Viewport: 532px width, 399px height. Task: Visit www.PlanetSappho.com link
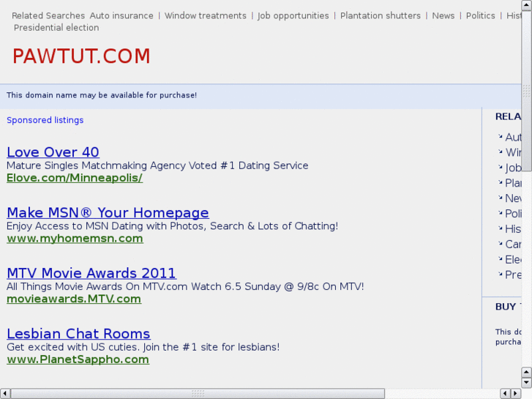point(78,359)
